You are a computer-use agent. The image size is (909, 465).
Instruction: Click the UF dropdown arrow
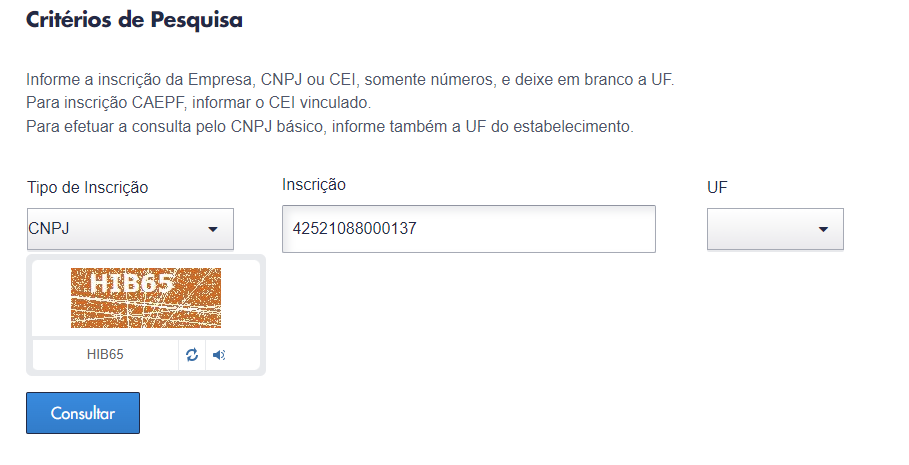point(823,230)
